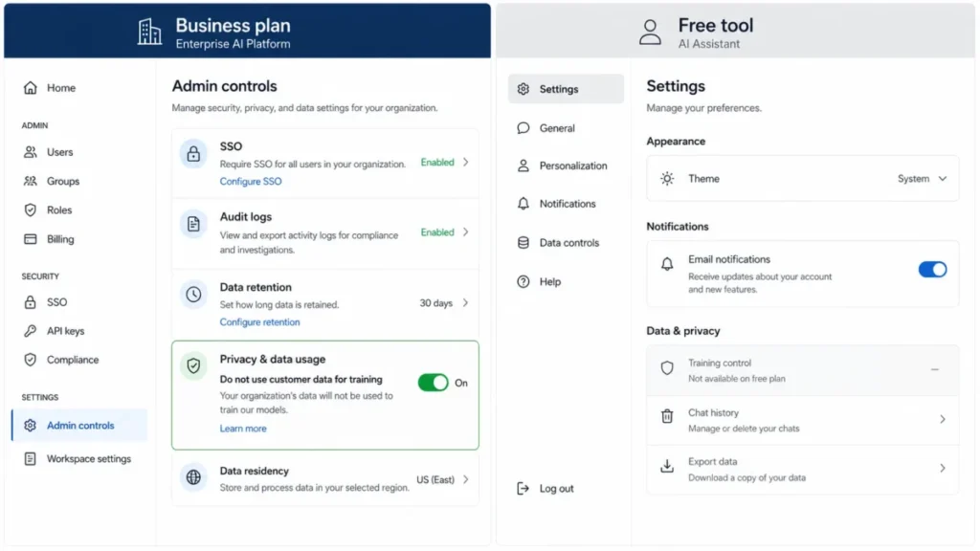Click Learn more under Privacy & data usage
980x551 pixels.
[243, 429]
